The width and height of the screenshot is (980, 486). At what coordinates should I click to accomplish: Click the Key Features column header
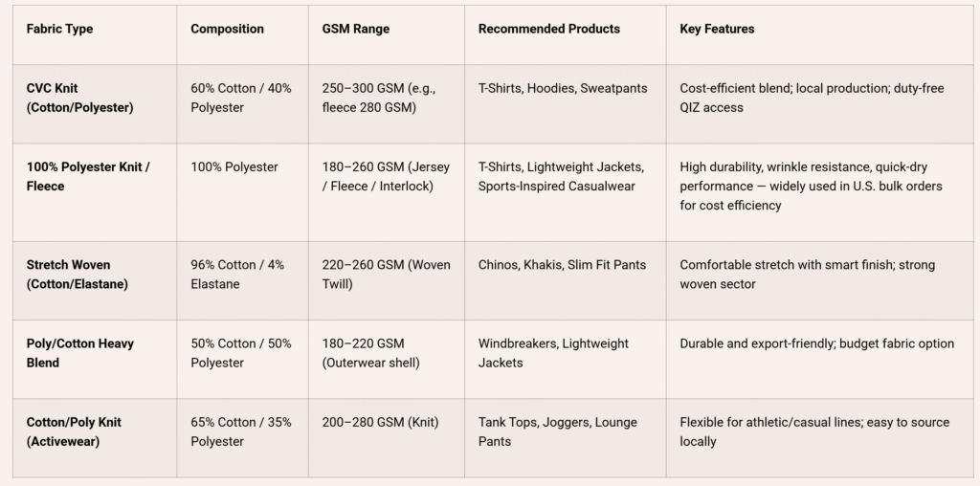tap(717, 30)
